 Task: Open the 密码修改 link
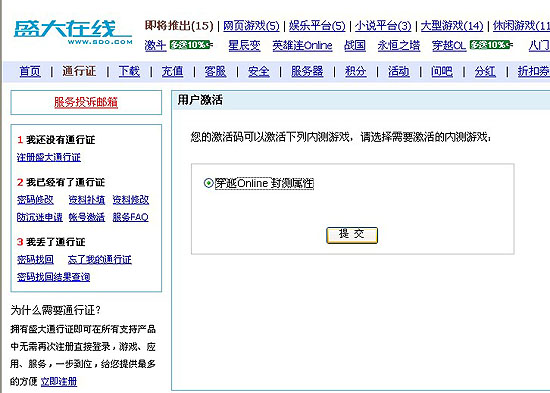click(35, 200)
